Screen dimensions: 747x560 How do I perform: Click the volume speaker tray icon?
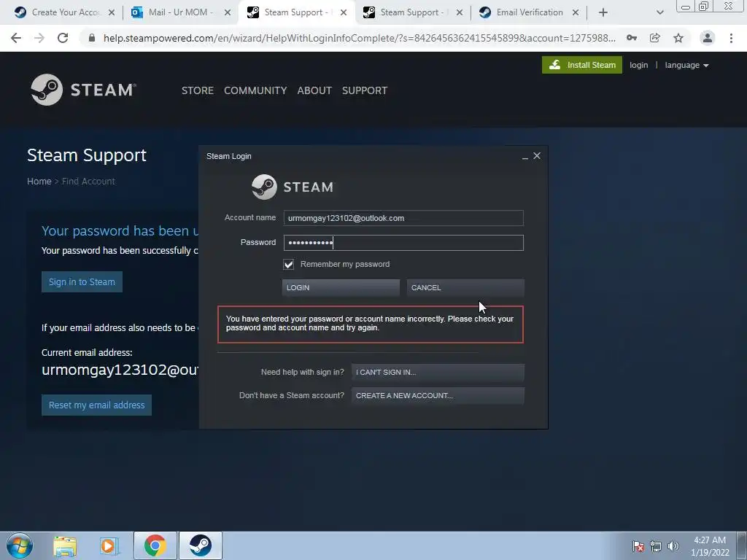coord(673,546)
